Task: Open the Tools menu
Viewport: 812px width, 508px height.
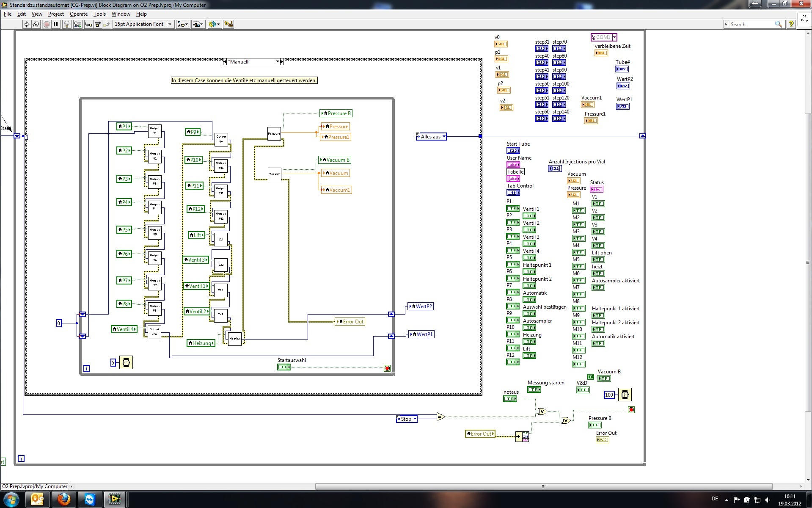Action: 99,14
